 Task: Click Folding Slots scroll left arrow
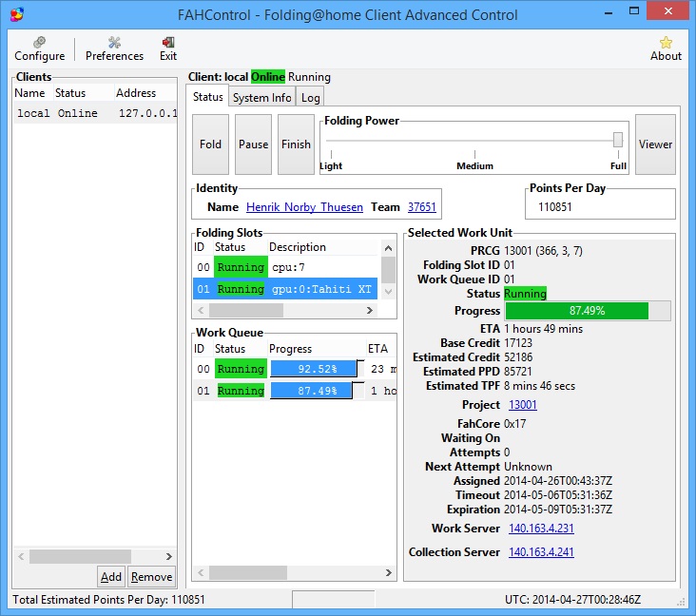(x=201, y=310)
